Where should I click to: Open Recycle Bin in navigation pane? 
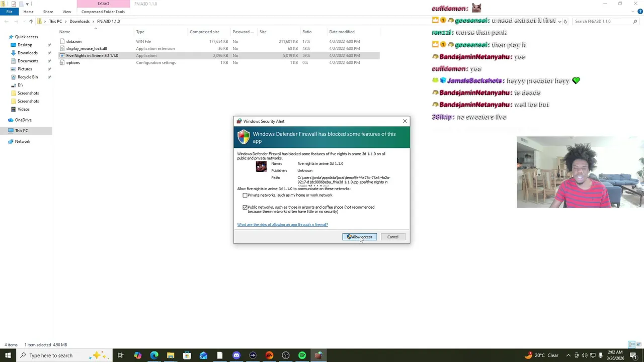point(28,77)
